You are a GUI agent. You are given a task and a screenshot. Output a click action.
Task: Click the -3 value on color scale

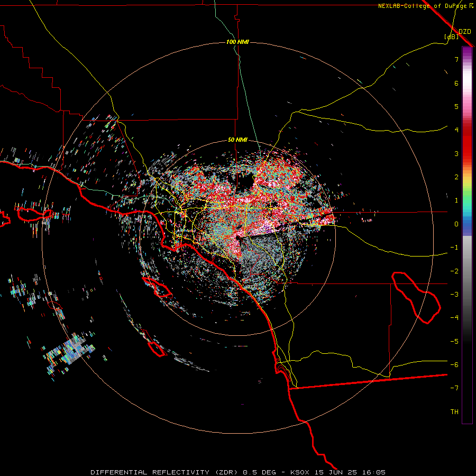(x=454, y=294)
